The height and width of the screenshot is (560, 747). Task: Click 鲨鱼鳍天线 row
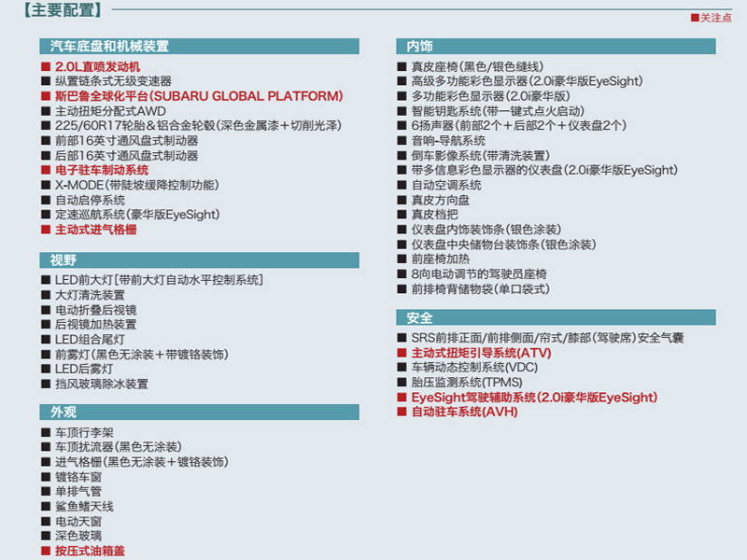pyautogui.click(x=78, y=507)
